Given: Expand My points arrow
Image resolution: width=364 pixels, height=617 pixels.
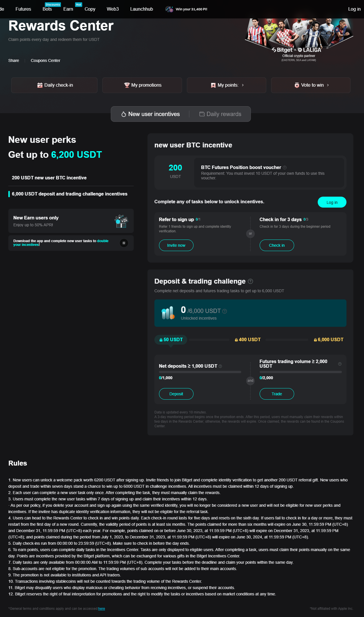Looking at the screenshot, I should point(243,85).
